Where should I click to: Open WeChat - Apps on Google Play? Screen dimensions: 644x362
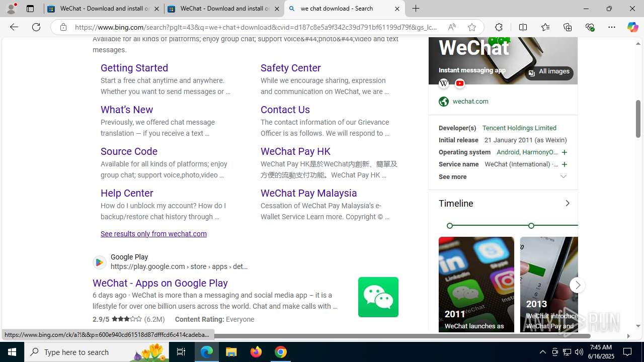click(160, 283)
